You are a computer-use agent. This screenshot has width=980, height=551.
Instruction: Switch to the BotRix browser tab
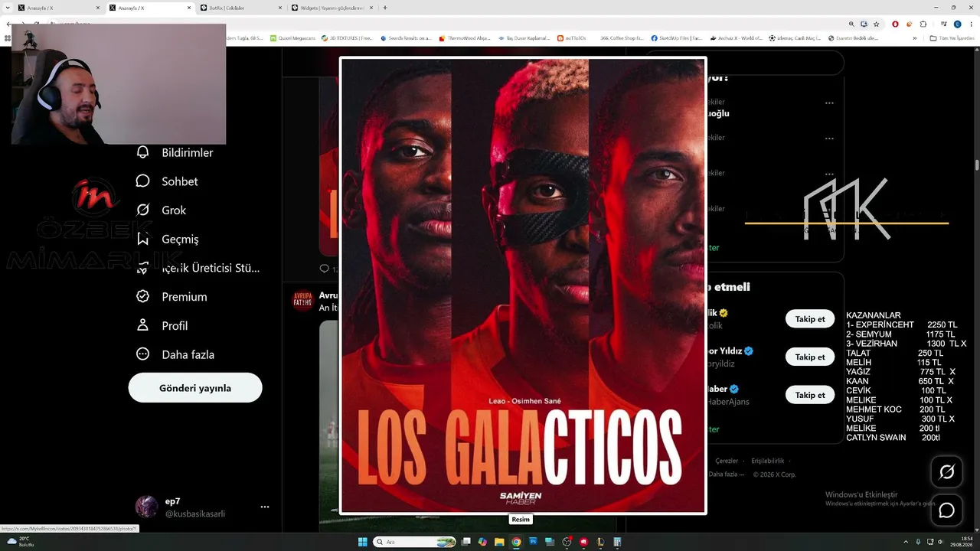click(x=241, y=8)
